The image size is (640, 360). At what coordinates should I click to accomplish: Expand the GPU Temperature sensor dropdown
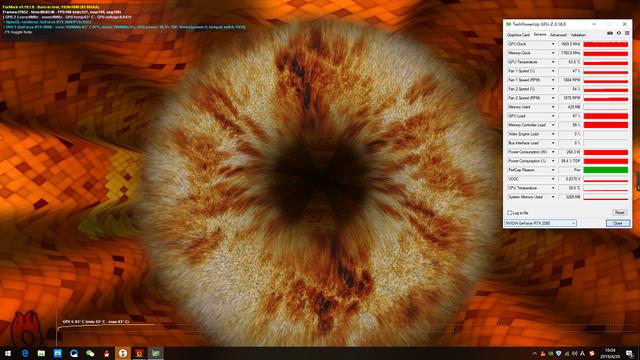(x=553, y=62)
